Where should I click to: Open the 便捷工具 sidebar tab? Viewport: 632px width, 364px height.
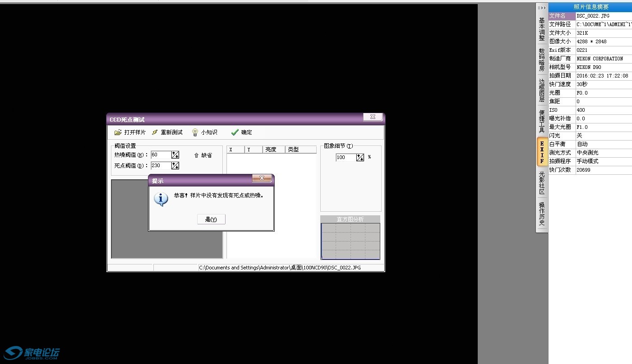542,121
